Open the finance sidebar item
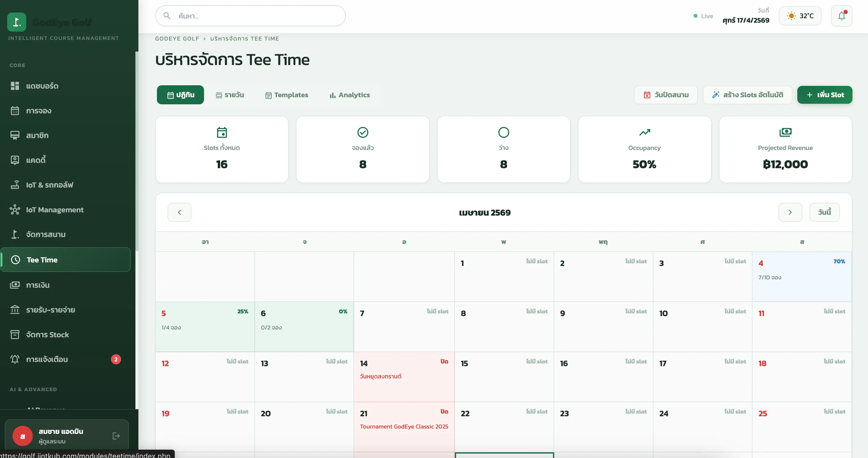The height and width of the screenshot is (458, 868). coord(65,285)
